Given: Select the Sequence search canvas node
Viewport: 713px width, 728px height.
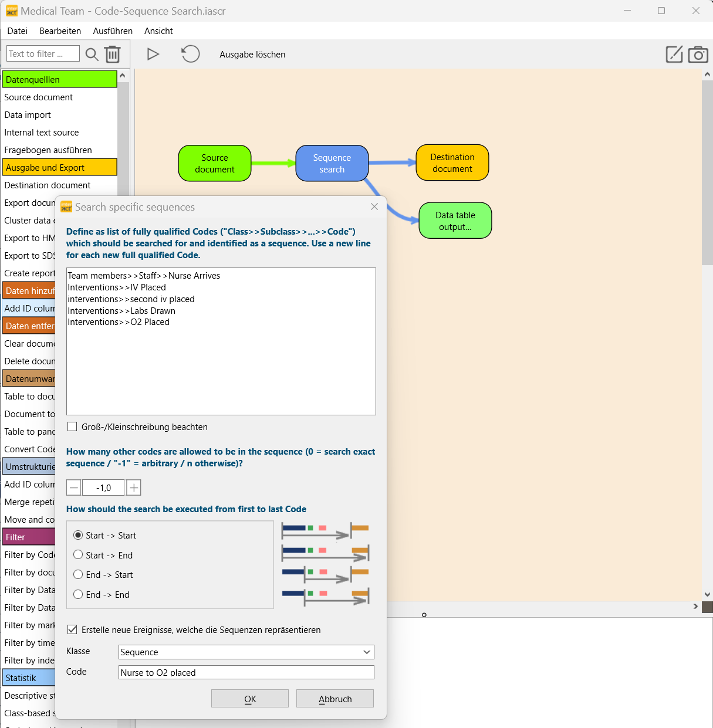Looking at the screenshot, I should 332,163.
